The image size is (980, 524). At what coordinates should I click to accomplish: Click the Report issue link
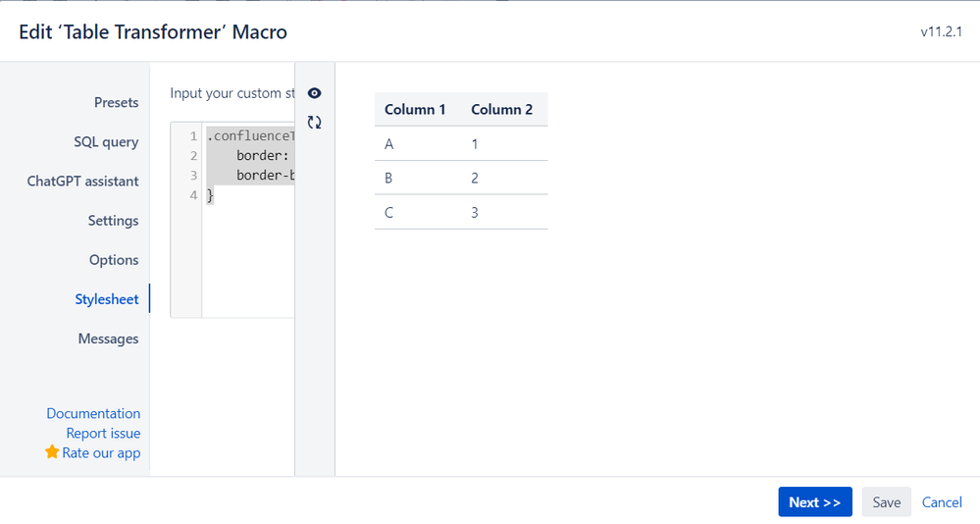tap(103, 434)
